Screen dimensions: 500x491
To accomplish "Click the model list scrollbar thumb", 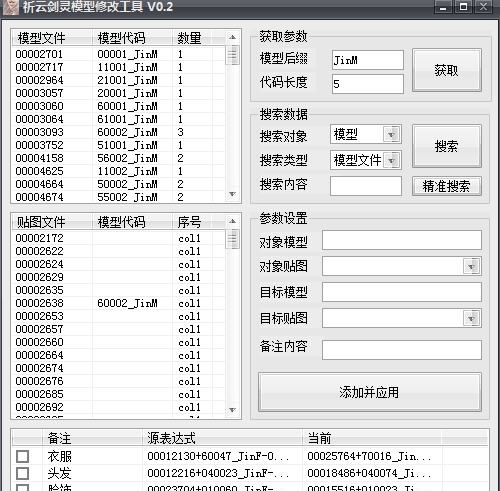I will (x=232, y=55).
